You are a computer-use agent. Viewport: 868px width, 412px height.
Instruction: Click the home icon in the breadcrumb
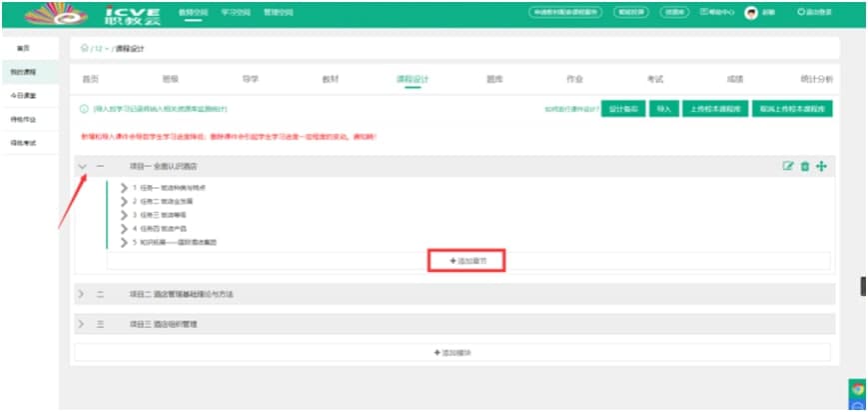(x=84, y=48)
